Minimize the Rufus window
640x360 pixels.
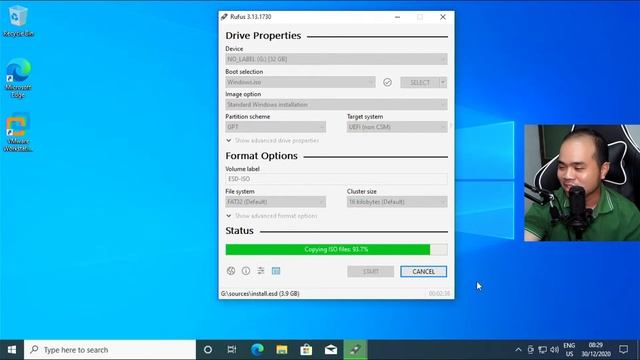pyautogui.click(x=398, y=17)
